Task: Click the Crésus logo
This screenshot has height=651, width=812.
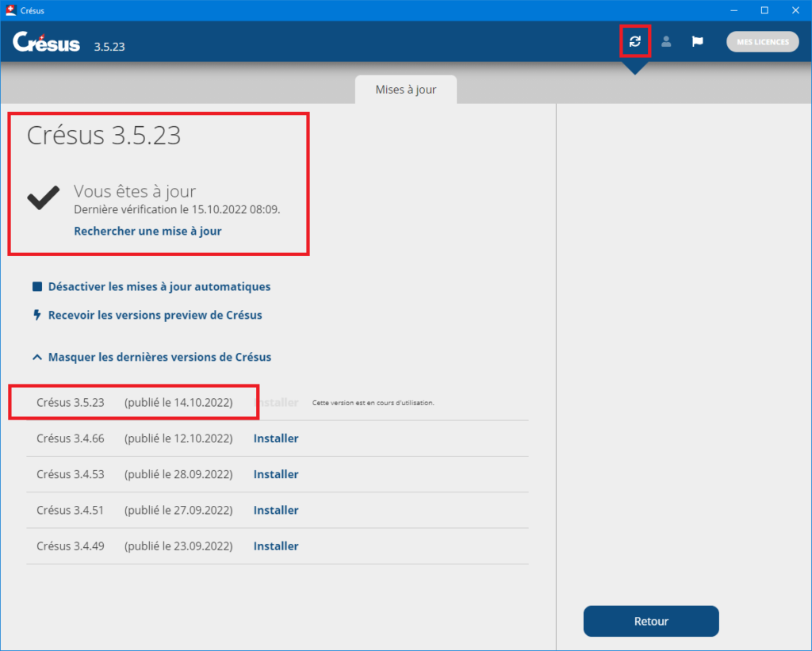Action: 46,42
